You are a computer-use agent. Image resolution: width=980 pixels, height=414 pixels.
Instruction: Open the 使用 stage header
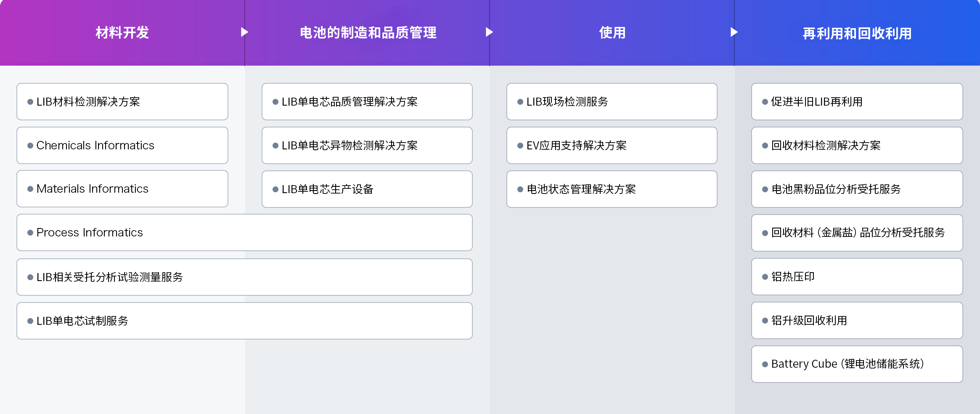(612, 33)
